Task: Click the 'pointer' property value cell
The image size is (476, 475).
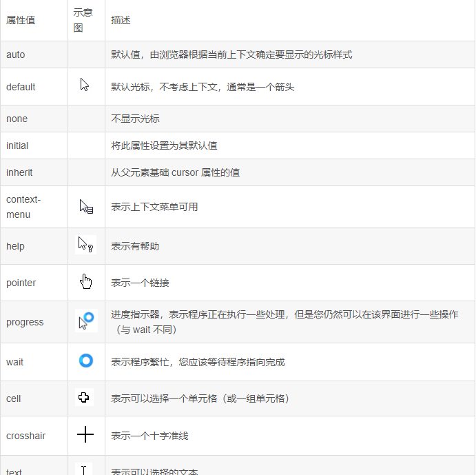Action: (x=34, y=283)
